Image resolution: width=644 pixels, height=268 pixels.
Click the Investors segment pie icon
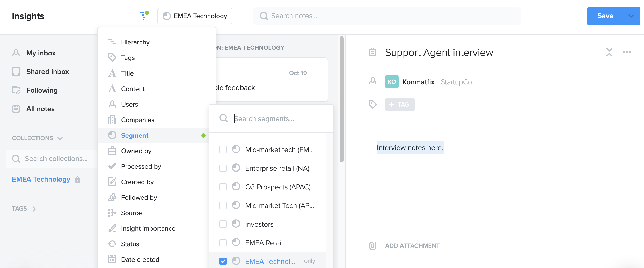[236, 224]
